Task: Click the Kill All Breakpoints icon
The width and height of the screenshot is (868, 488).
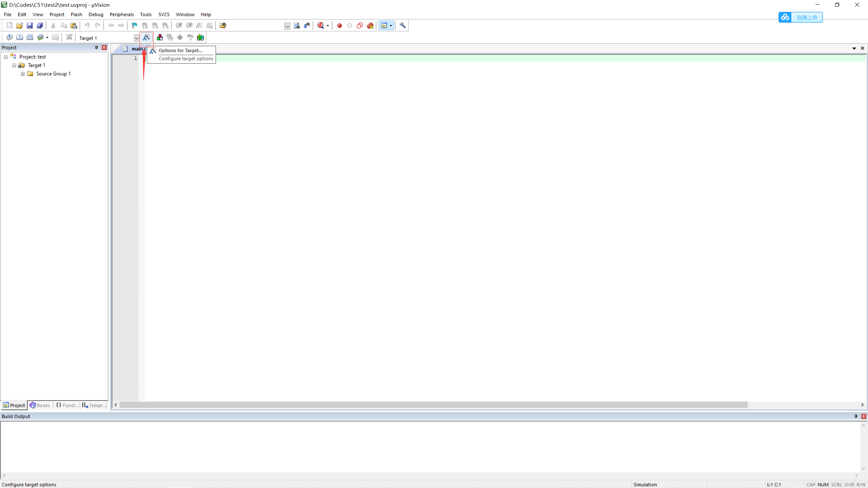Action: coord(370,25)
